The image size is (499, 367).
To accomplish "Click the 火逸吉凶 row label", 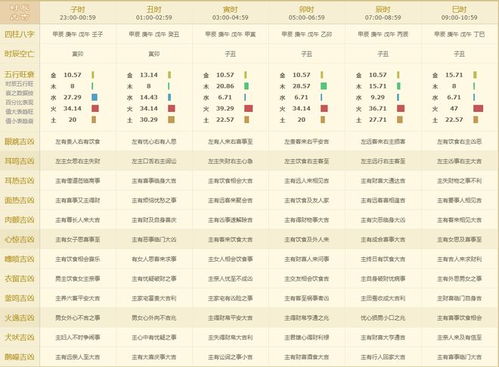I will coord(19,318).
